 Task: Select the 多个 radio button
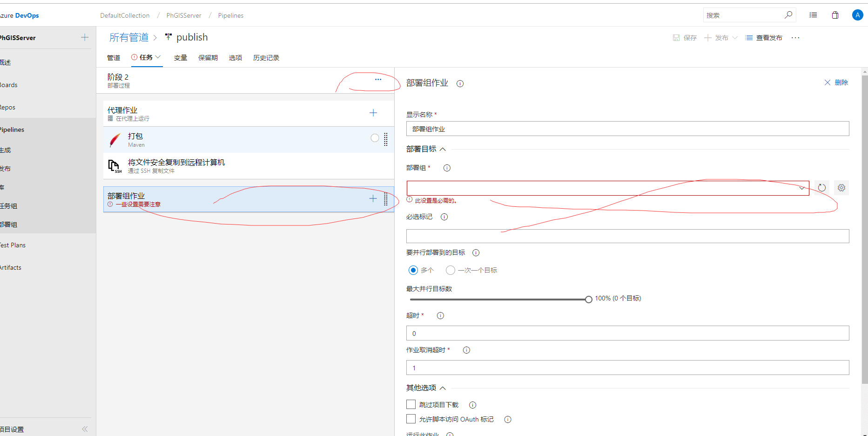click(x=413, y=270)
